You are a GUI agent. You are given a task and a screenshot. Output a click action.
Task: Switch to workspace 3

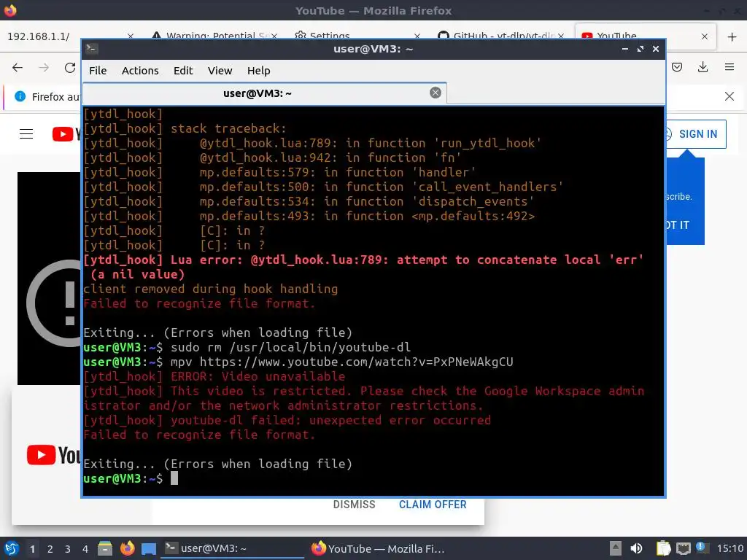[68, 549]
